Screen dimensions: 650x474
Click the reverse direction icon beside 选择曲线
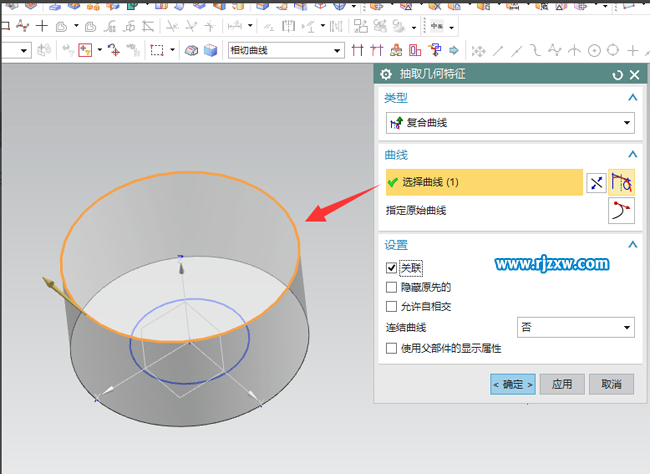pos(596,182)
